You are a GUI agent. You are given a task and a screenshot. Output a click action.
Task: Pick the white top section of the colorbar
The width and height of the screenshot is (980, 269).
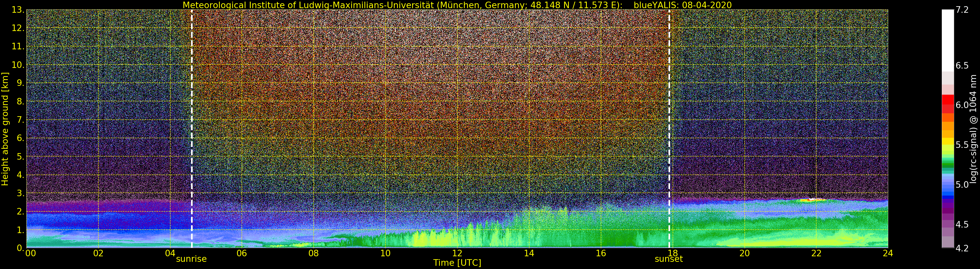coord(948,40)
